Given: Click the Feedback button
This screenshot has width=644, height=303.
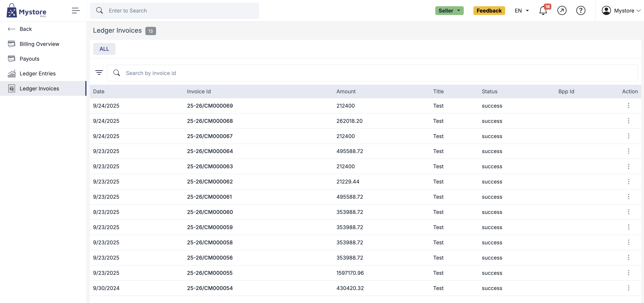Looking at the screenshot, I should pyautogui.click(x=489, y=11).
